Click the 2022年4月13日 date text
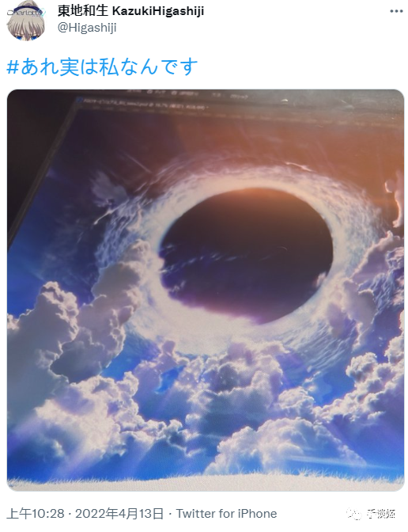408x532 pixels. pos(119,513)
